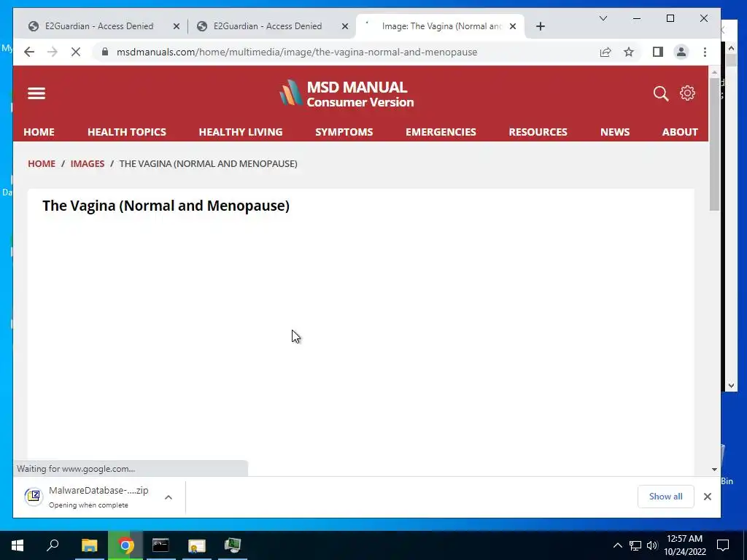
Task: Open File Explorer from the taskbar
Action: pyautogui.click(x=89, y=545)
